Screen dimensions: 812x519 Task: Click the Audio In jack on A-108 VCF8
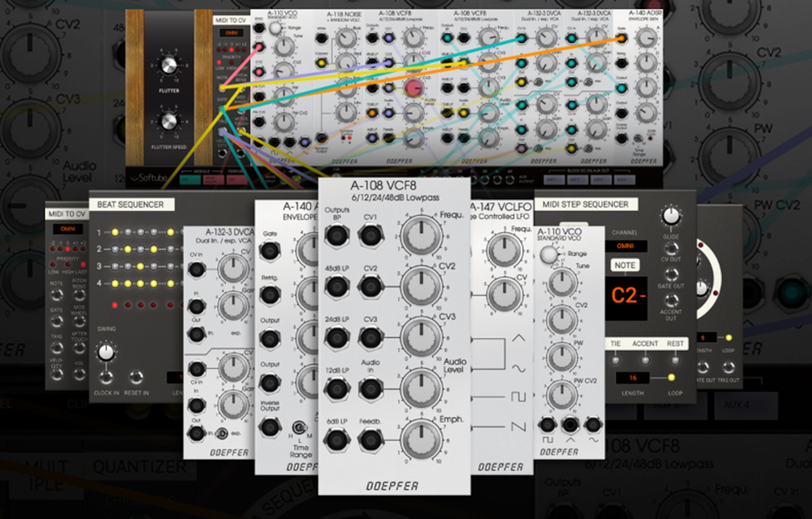pos(370,389)
